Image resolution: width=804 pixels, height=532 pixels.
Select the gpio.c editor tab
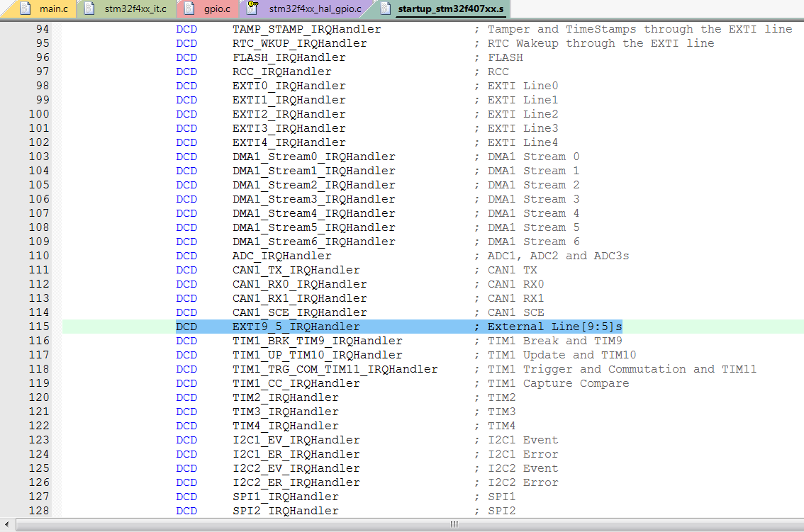(x=207, y=9)
